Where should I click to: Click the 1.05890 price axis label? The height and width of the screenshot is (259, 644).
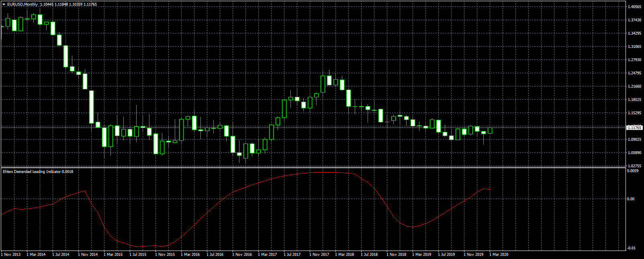click(x=634, y=153)
